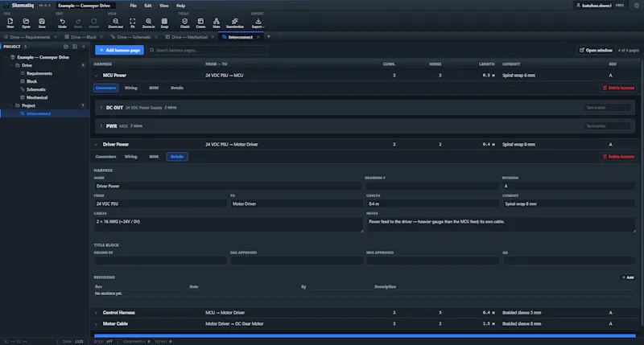Click the blue plus icon in Project panel

[x=84, y=47]
